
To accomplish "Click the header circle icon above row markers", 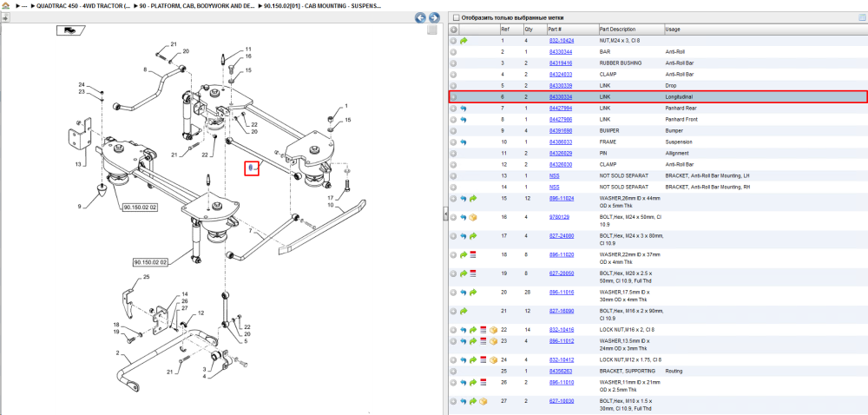I will click(453, 30).
